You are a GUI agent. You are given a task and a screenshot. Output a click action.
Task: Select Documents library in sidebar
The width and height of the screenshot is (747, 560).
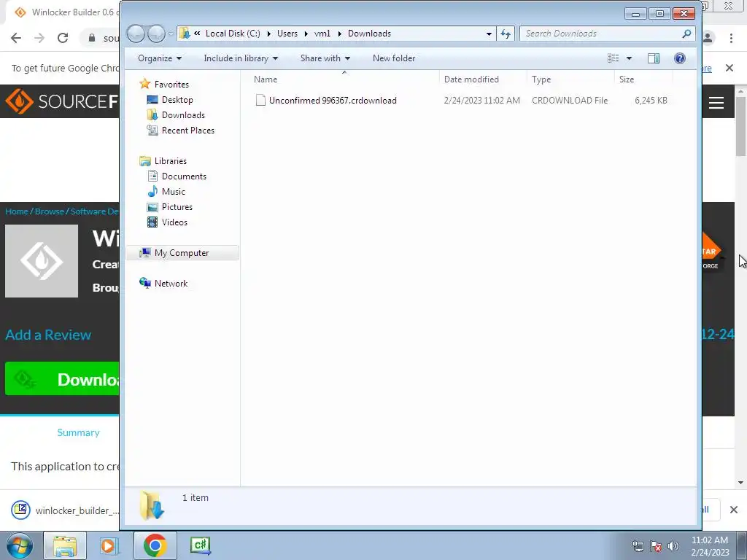tap(184, 176)
